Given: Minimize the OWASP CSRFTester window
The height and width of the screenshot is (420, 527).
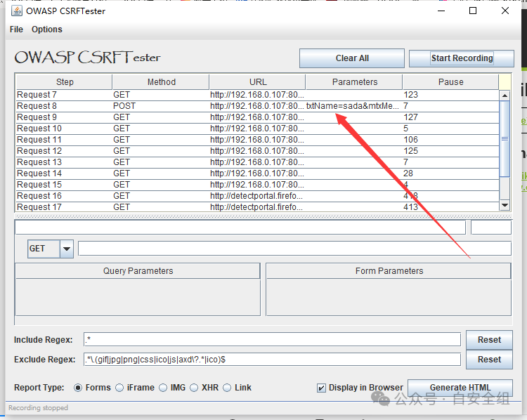Looking at the screenshot, I should click(441, 11).
